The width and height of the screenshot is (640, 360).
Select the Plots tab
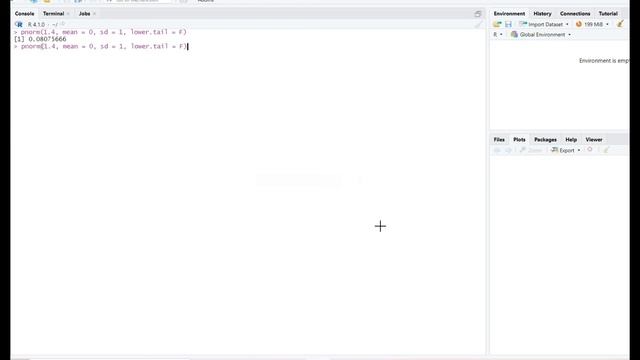point(519,140)
